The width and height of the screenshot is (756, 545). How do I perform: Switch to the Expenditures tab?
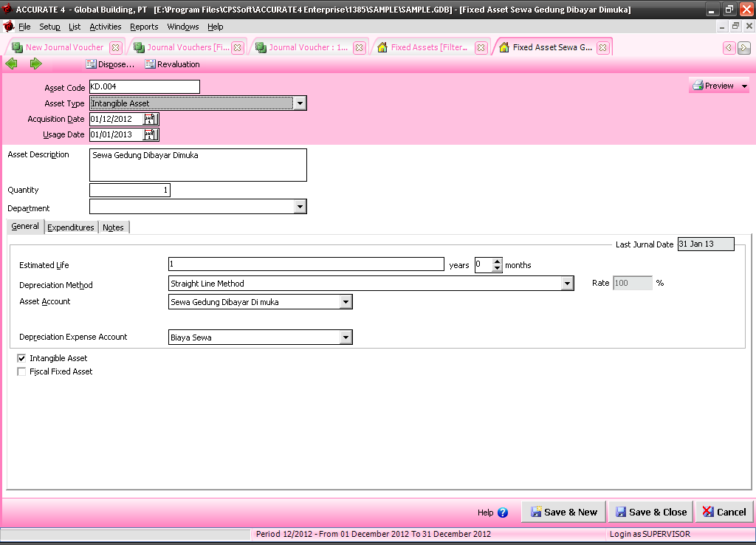pos(71,227)
